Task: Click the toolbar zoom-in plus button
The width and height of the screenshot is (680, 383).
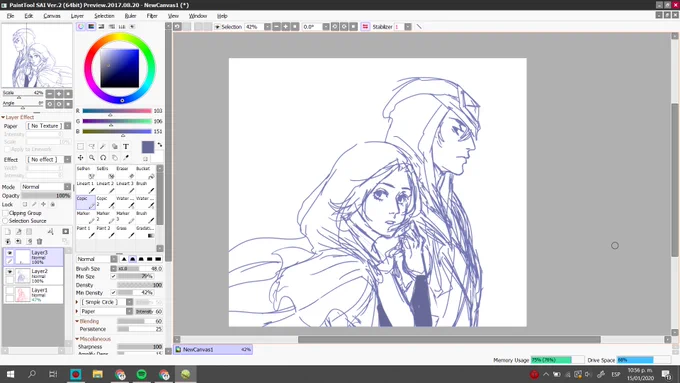Action: 286,26
